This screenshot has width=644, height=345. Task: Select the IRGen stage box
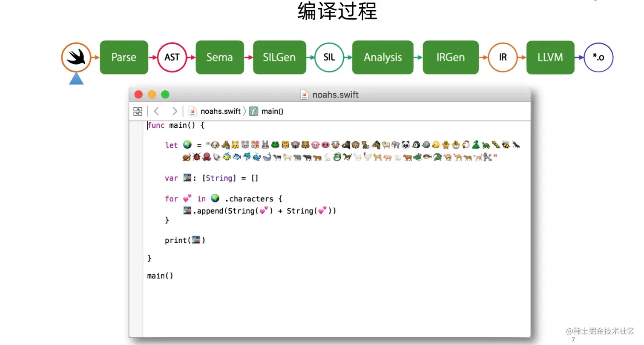[451, 57]
